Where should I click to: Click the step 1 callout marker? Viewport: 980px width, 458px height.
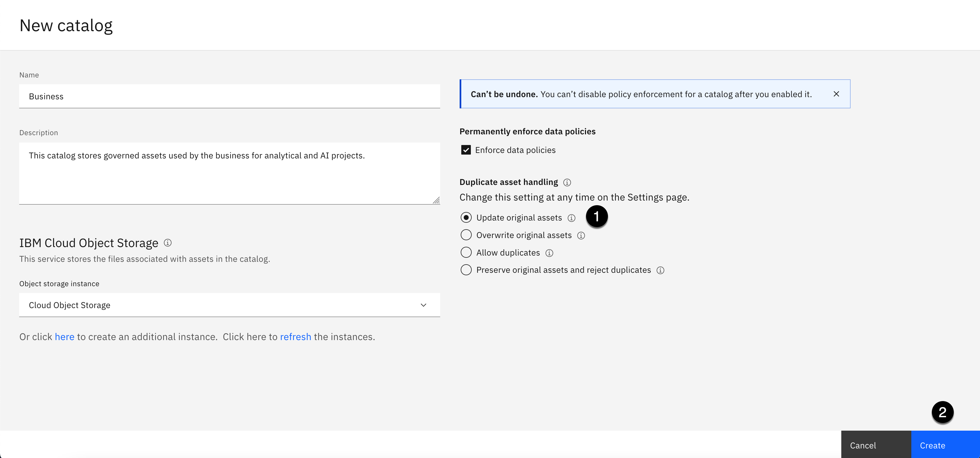596,216
